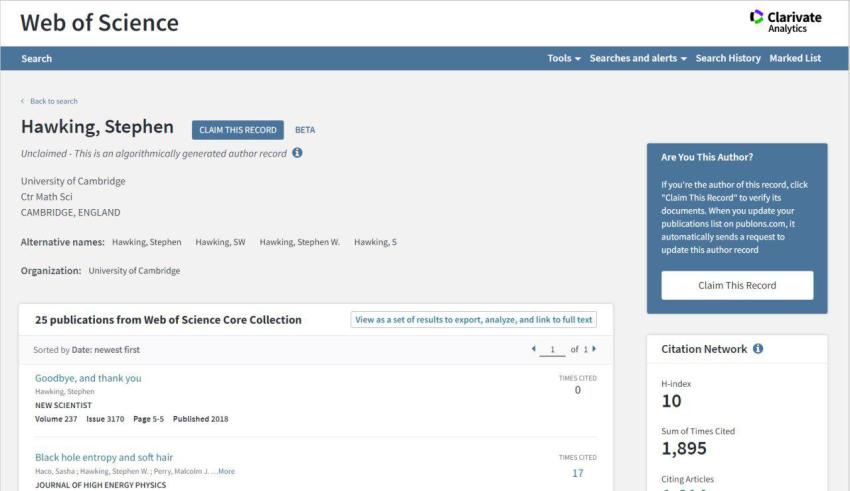The width and height of the screenshot is (850, 491).
Task: Open Search History
Action: coord(728,58)
